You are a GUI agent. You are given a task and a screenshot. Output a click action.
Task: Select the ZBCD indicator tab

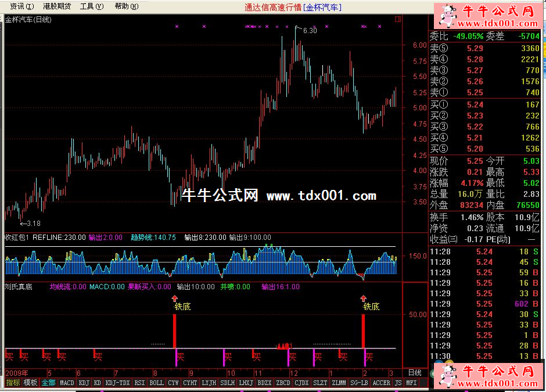point(283,383)
